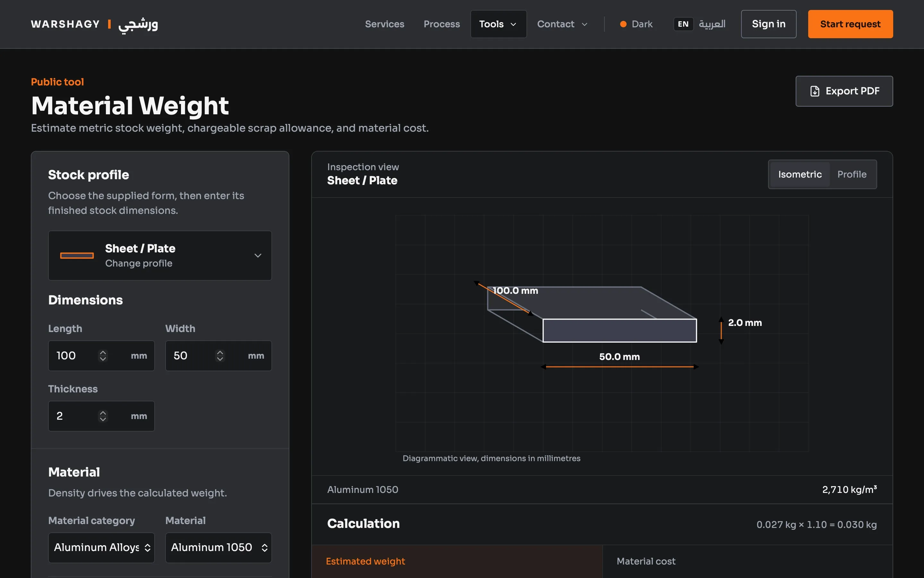Click the Width stepper arrows
The width and height of the screenshot is (924, 578).
pos(220,355)
